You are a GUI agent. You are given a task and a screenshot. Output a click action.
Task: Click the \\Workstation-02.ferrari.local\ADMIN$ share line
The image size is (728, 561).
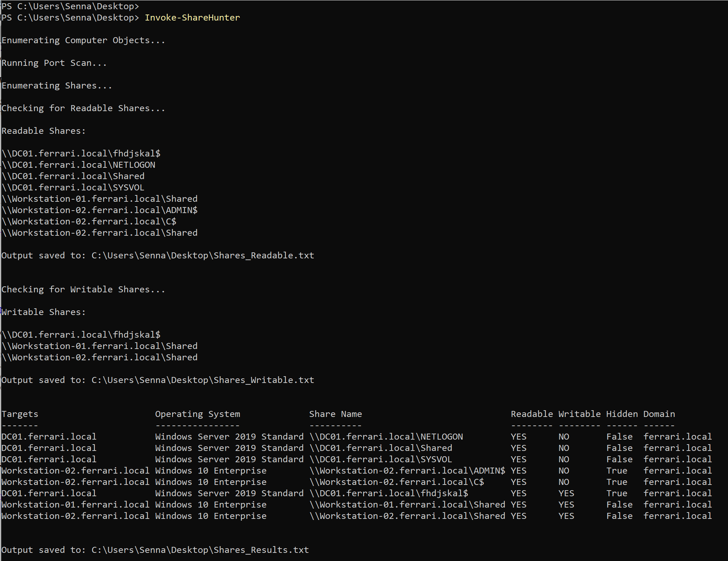[99, 210]
